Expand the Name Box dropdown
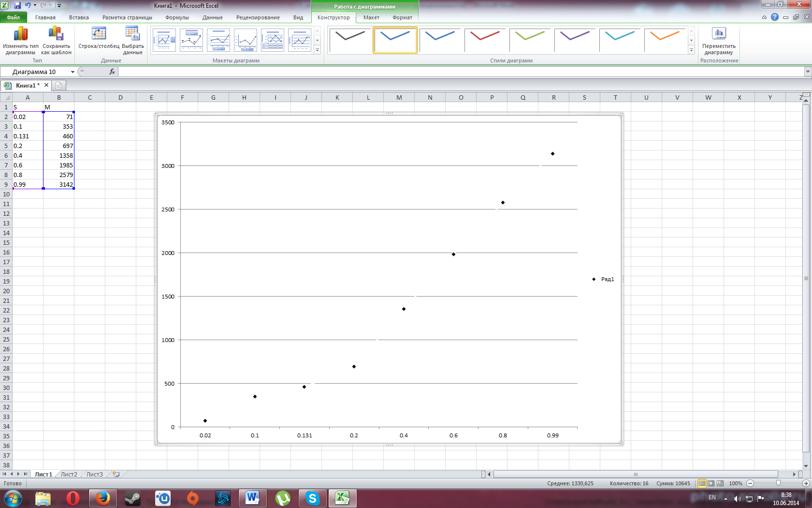The image size is (812, 508). 72,72
